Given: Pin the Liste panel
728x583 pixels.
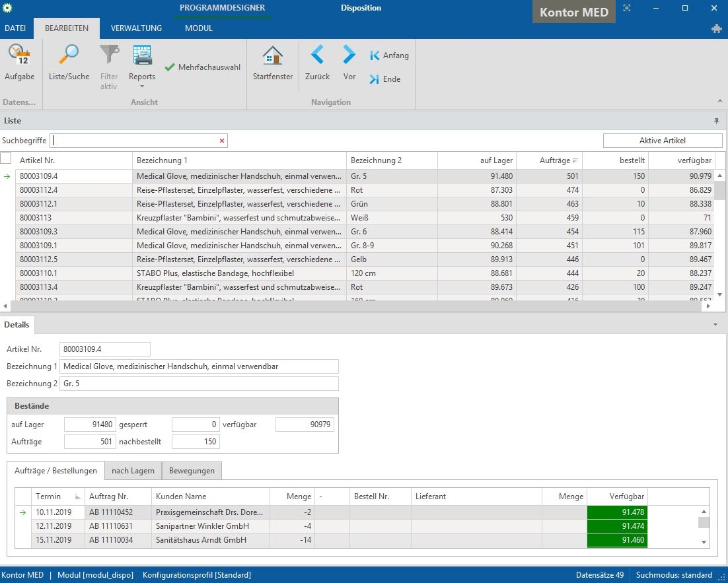Looking at the screenshot, I should pyautogui.click(x=716, y=121).
